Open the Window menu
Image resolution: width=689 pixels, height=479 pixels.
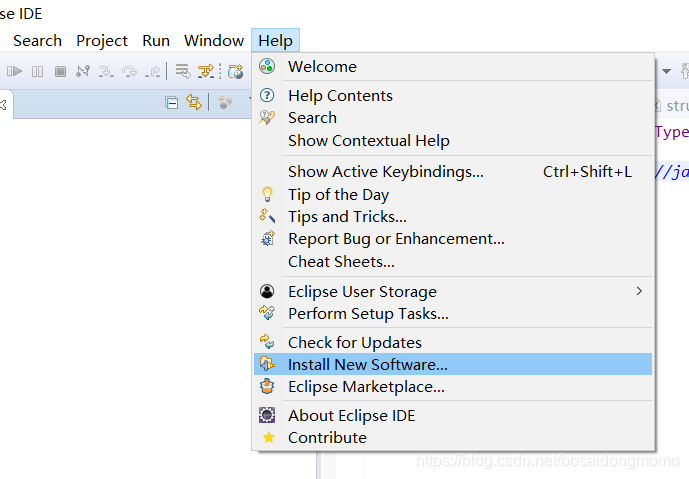(214, 41)
